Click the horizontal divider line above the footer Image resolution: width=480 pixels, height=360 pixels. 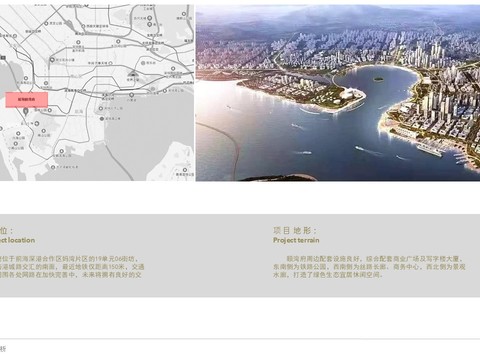[240, 339]
